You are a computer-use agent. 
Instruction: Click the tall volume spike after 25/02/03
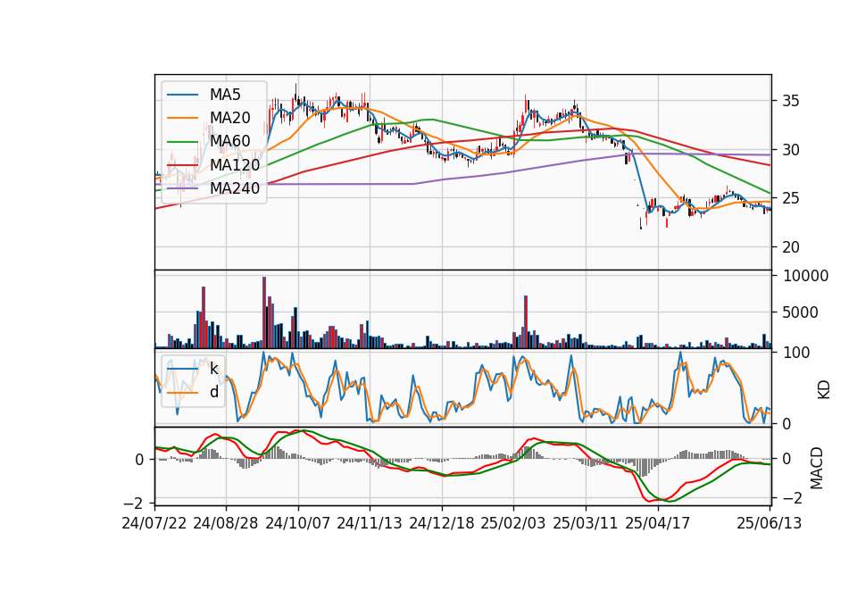pos(525,322)
